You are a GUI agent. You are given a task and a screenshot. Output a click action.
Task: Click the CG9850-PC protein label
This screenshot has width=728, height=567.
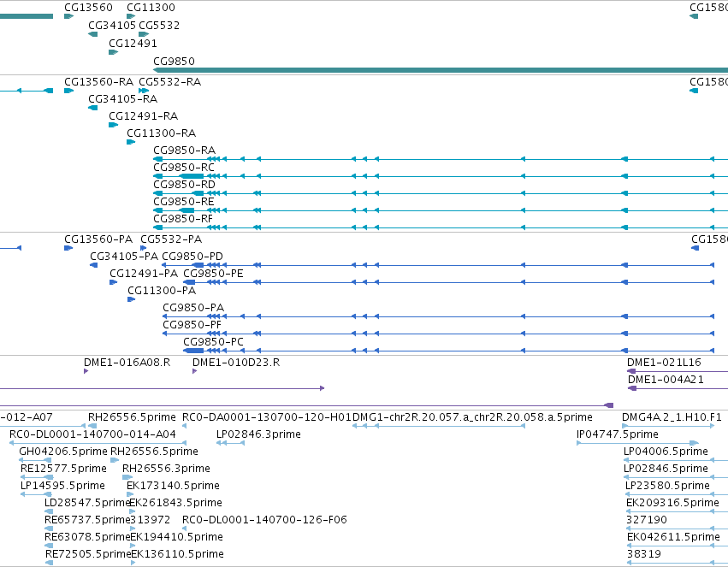[x=213, y=342]
